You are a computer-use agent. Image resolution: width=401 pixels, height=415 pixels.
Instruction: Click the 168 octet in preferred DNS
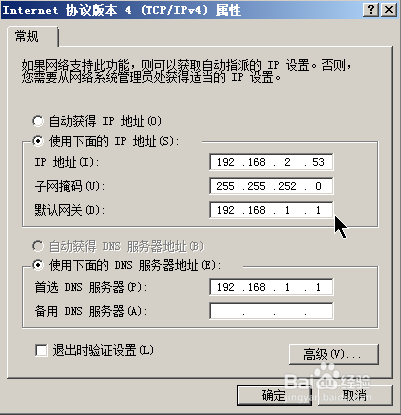(x=256, y=287)
